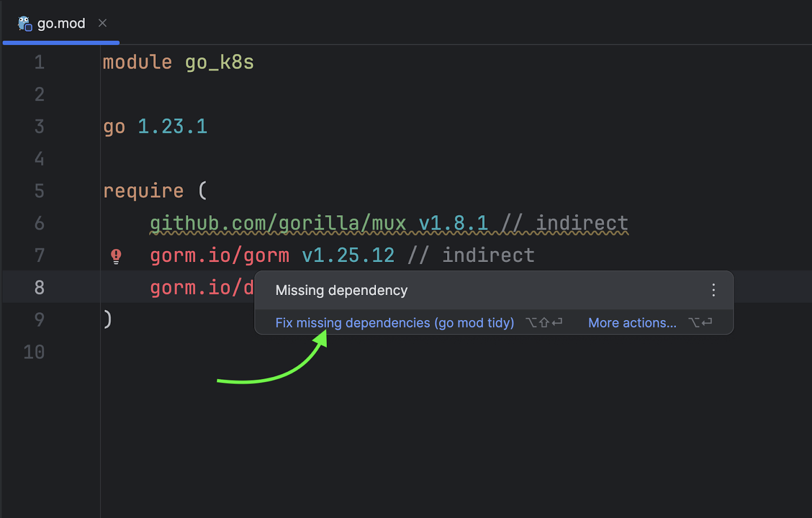This screenshot has width=812, height=518.
Task: Click the closing parenthesis on line 9
Action: point(108,320)
